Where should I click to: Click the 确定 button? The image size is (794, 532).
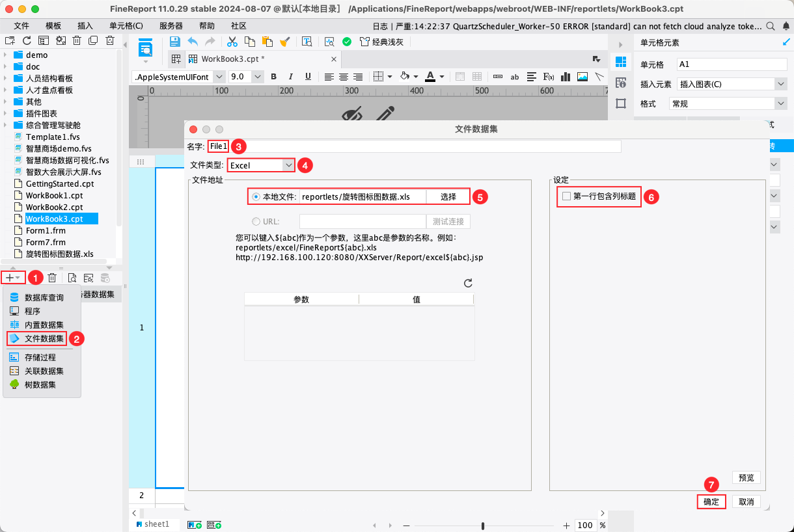click(711, 501)
